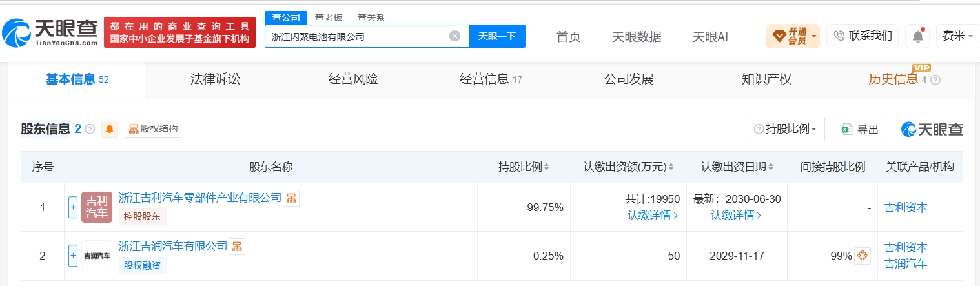Open 吉利资本 link in row 1
Image resolution: width=980 pixels, height=286 pixels.
[x=906, y=207]
